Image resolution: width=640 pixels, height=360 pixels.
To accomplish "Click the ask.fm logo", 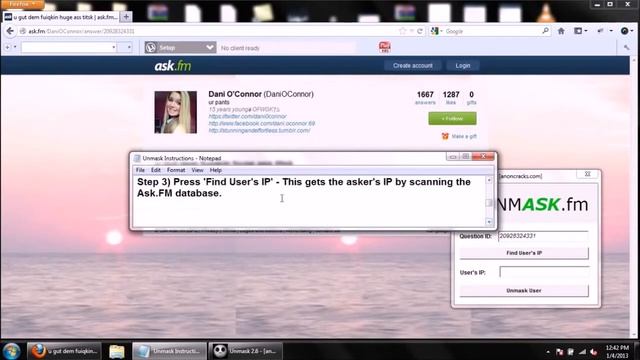I will click(173, 66).
